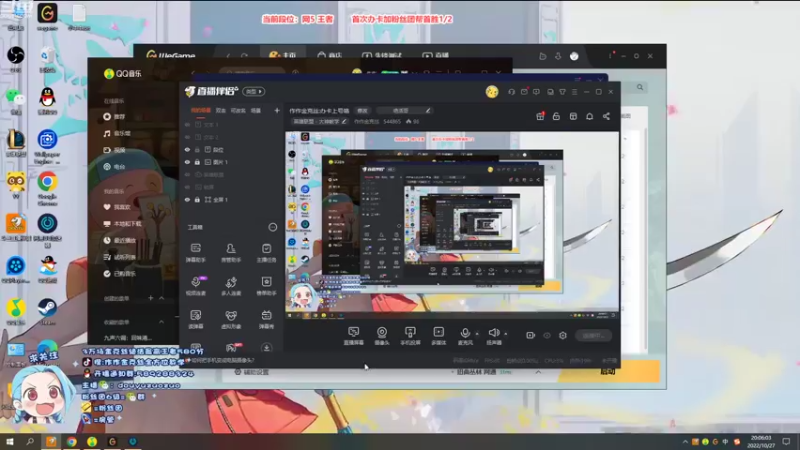Click the speaker icon in the bottom toolbar

493,333
